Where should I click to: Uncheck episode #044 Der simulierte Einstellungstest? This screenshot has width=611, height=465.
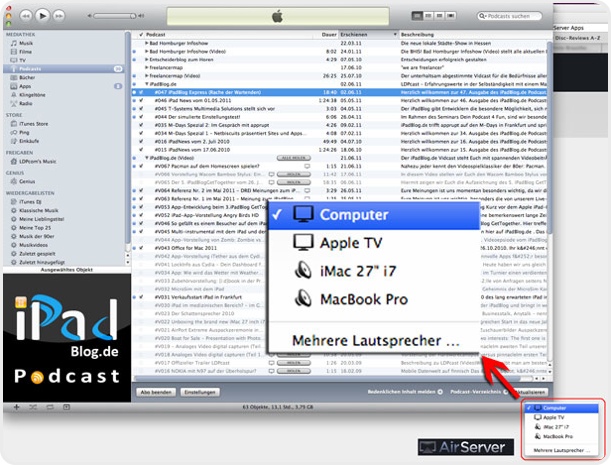[141, 117]
